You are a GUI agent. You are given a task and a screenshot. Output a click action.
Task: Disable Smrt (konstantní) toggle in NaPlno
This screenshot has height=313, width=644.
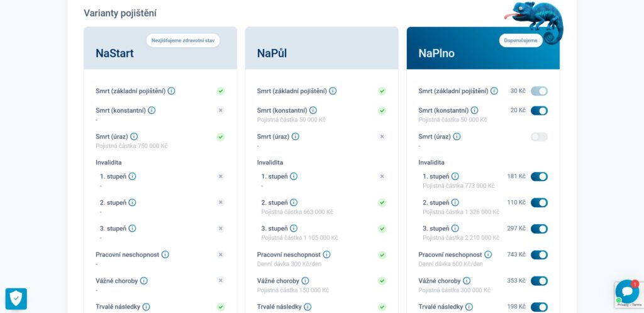tap(539, 111)
